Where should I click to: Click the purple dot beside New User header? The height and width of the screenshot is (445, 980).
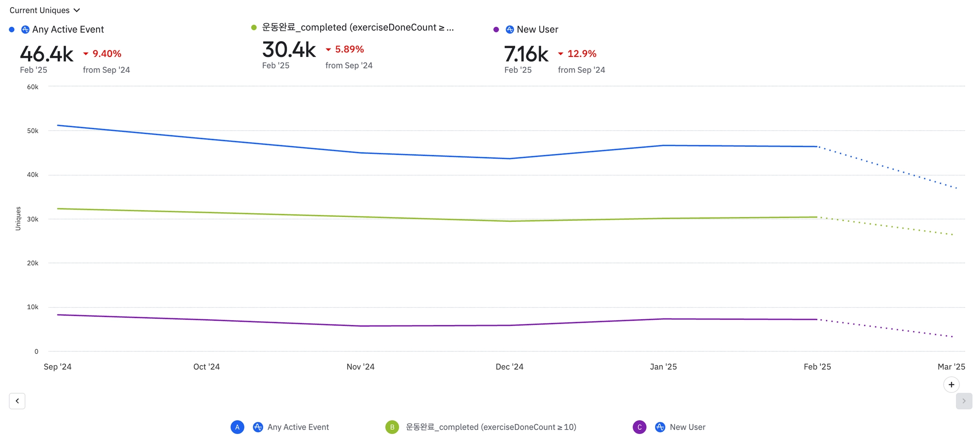coord(496,30)
